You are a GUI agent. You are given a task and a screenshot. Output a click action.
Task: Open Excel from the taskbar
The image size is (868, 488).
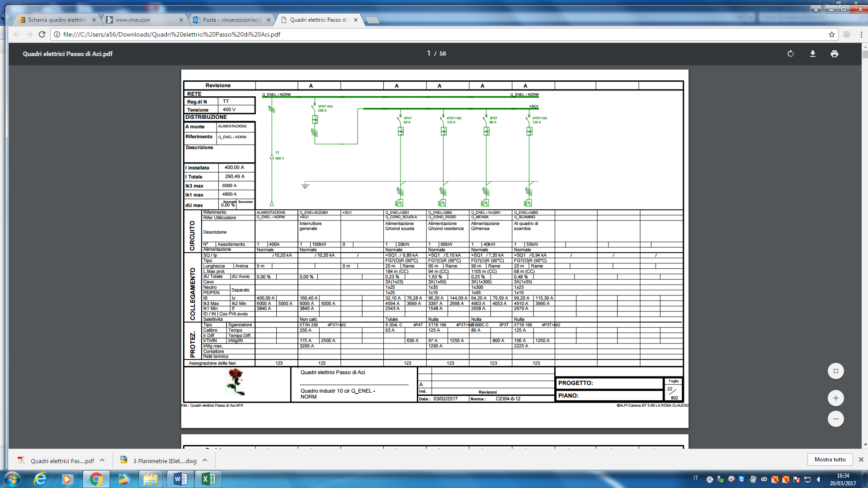pyautogui.click(x=208, y=479)
